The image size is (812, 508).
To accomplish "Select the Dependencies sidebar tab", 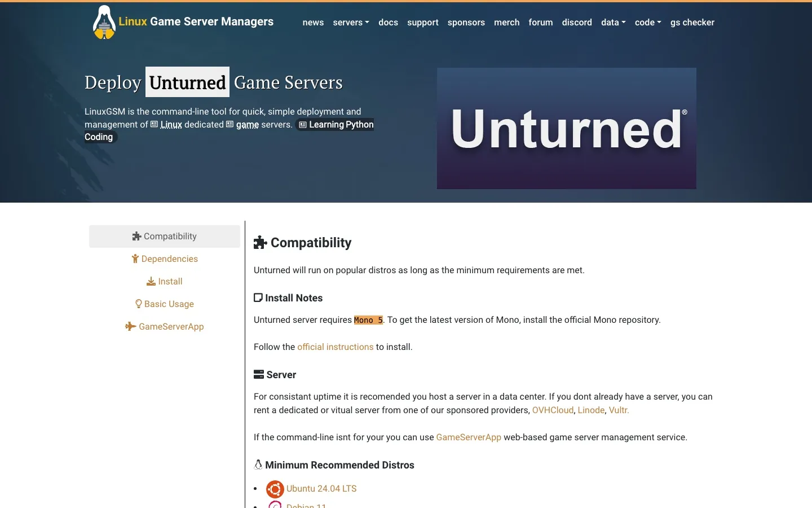I will point(165,259).
